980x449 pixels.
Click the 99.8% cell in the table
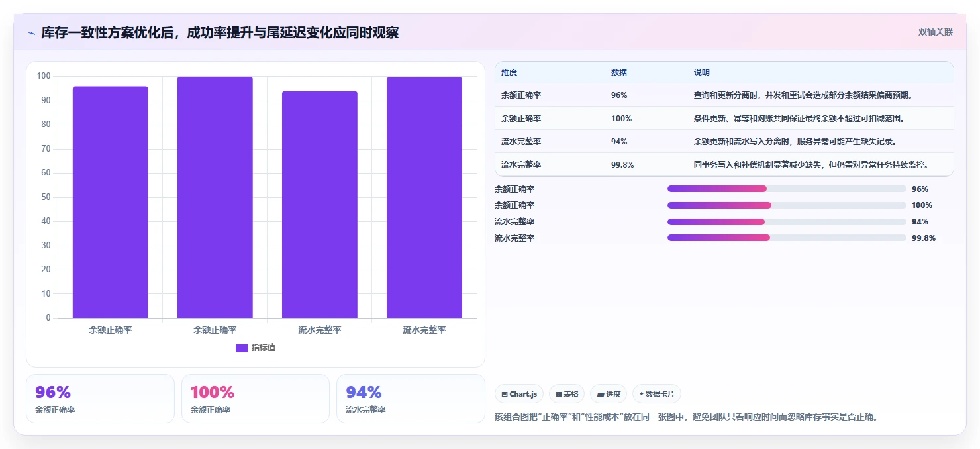[622, 165]
